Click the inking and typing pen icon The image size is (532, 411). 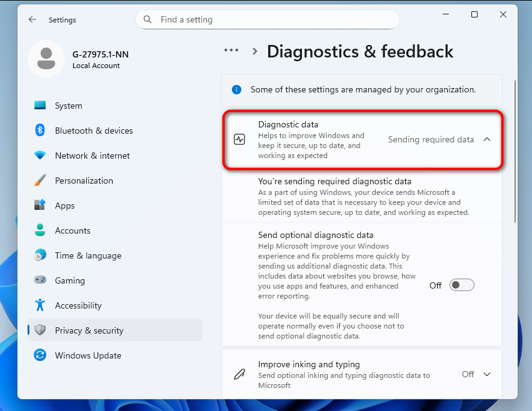pos(239,374)
